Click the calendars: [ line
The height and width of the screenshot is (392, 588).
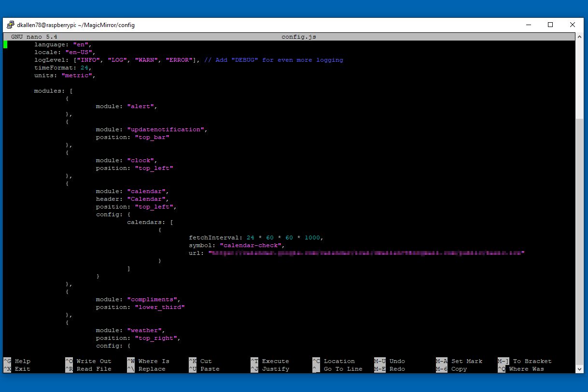click(150, 222)
